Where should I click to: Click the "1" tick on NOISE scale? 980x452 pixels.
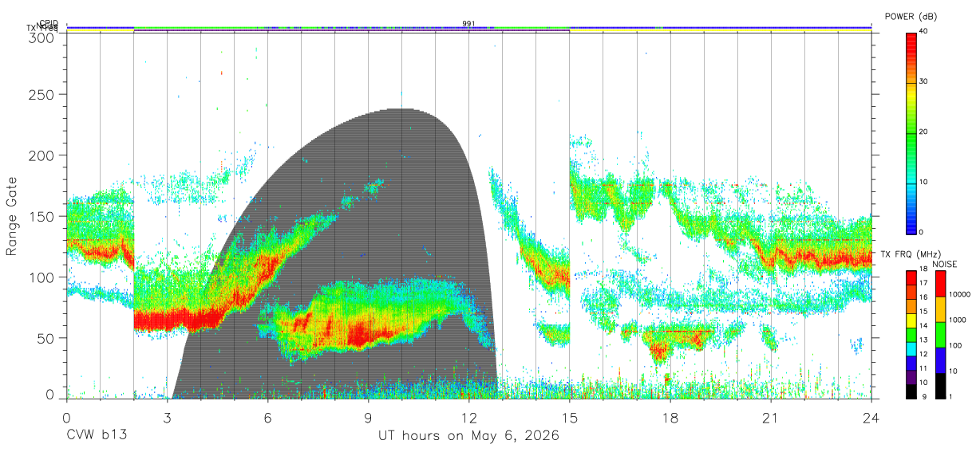951,396
